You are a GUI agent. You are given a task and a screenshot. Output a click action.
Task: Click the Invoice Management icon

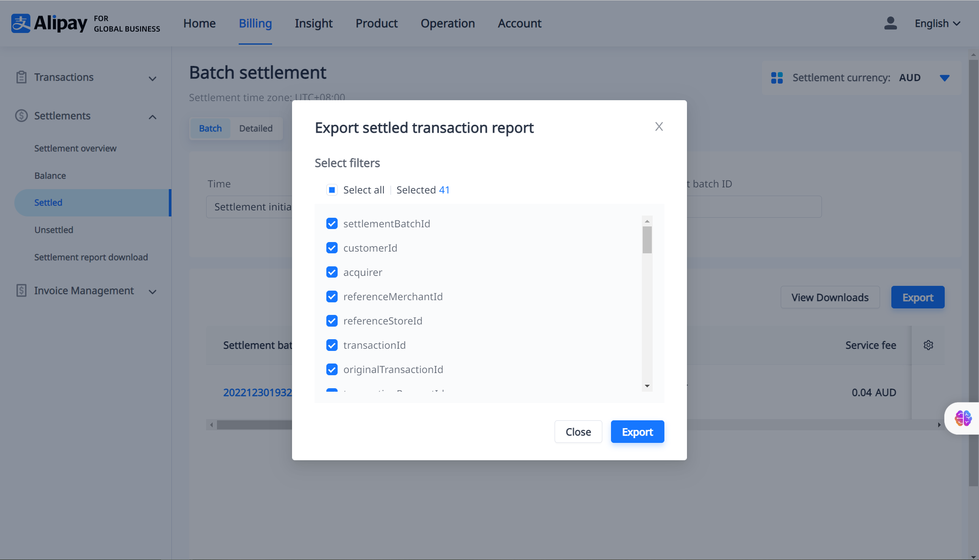pyautogui.click(x=21, y=291)
